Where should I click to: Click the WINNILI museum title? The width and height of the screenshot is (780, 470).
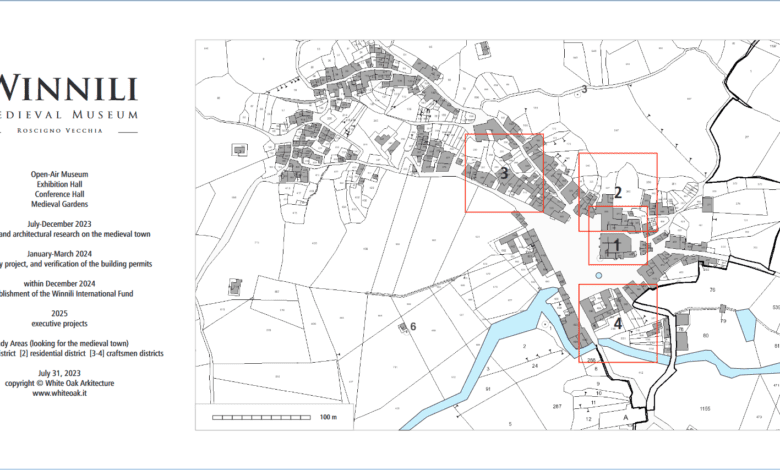click(68, 88)
